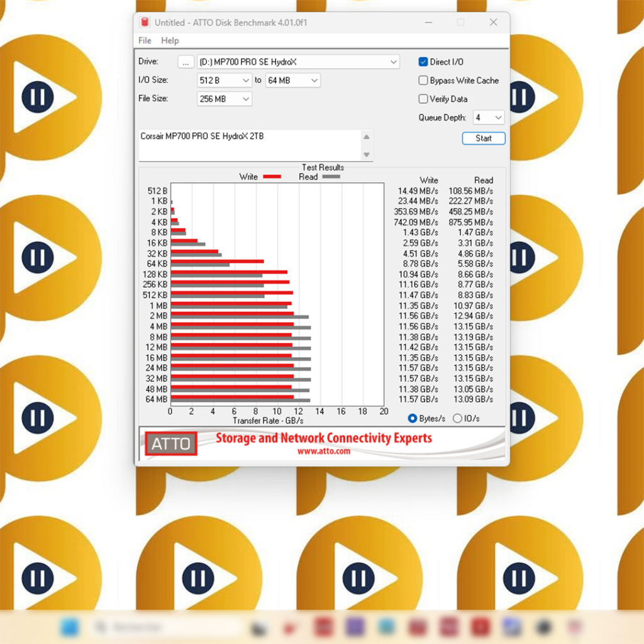Viewport: 644px width, 644px height.
Task: Open the 512 B I/O size dropdown
Action: point(225,80)
